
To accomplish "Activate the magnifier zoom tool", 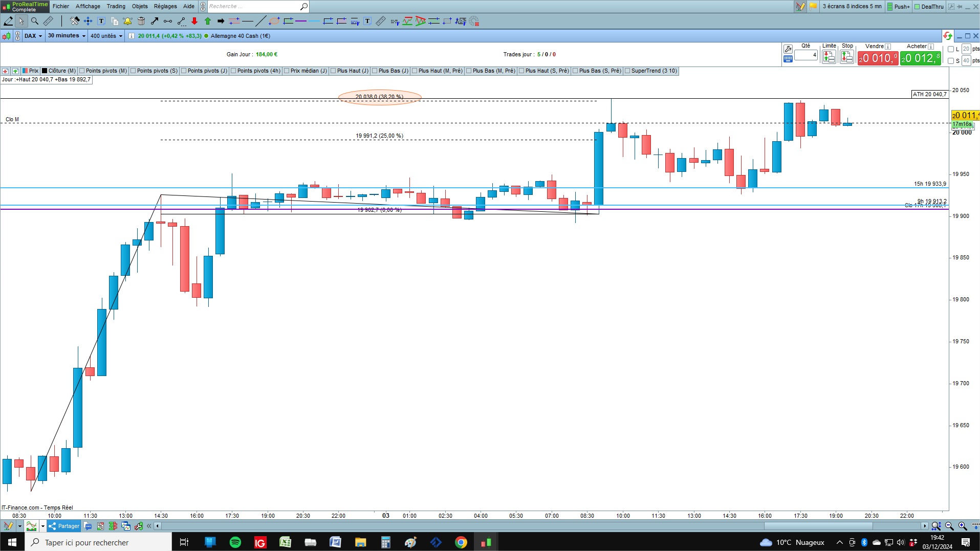I will (35, 21).
